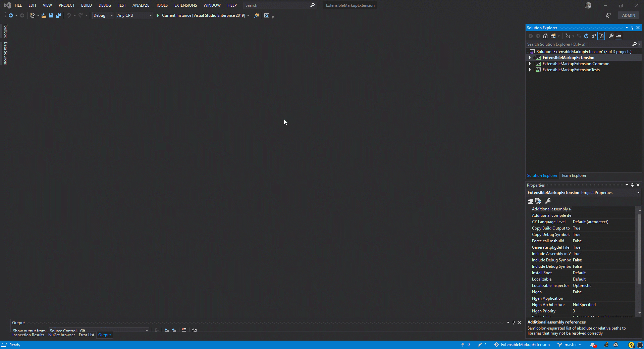Click the Visual Studio Search box

click(280, 5)
